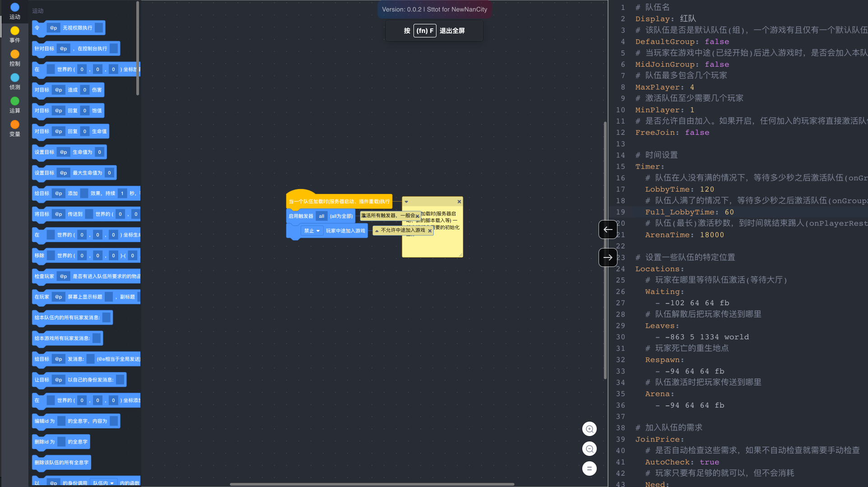
Task: Close the 不允许中途加入游戏 comment
Action: (x=430, y=231)
